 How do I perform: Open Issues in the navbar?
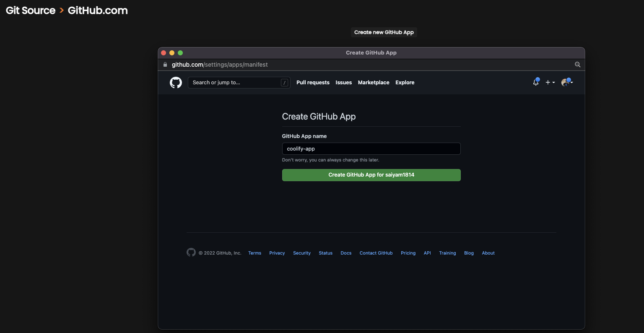tap(344, 83)
